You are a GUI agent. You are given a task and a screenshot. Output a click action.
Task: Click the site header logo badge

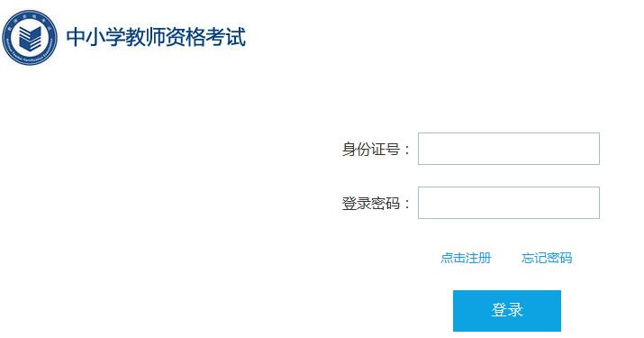click(x=30, y=38)
